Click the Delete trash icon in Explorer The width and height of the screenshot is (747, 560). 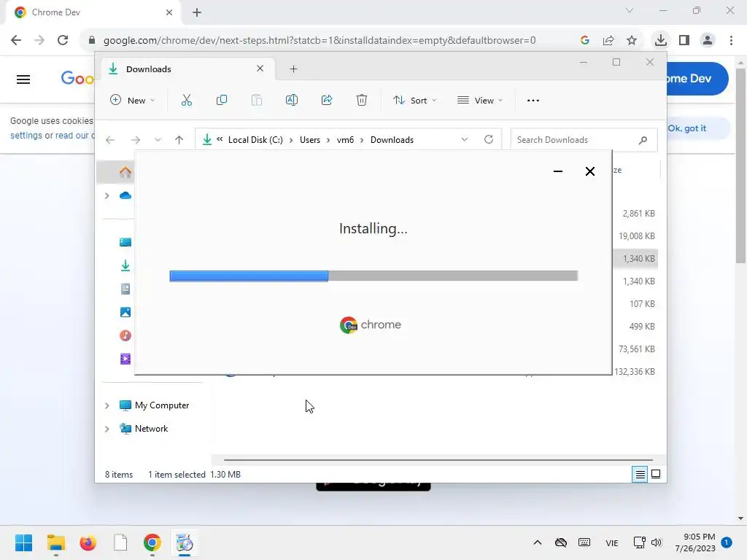[362, 100]
